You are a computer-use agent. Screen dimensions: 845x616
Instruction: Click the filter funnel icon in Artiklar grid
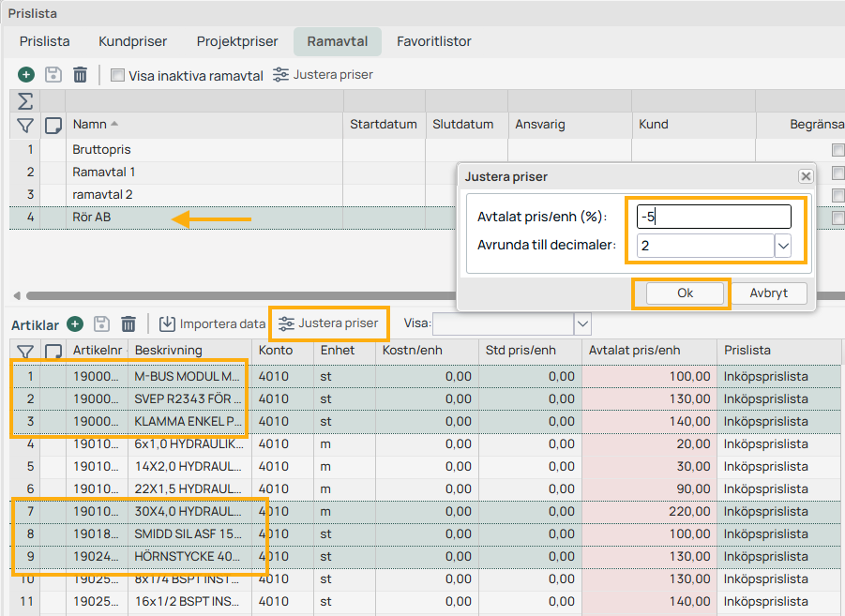(25, 351)
